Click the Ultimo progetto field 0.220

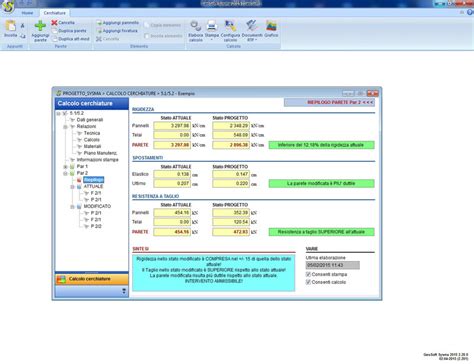coord(231,183)
